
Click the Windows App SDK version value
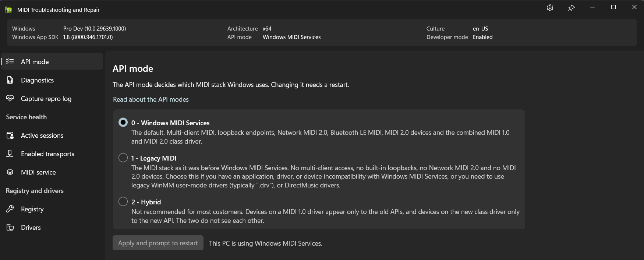pyautogui.click(x=88, y=37)
